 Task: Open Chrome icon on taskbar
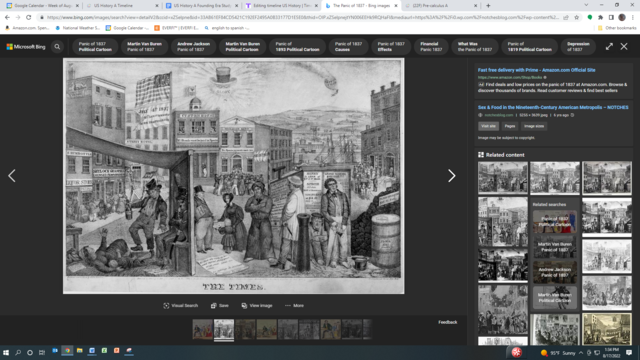pos(67,351)
